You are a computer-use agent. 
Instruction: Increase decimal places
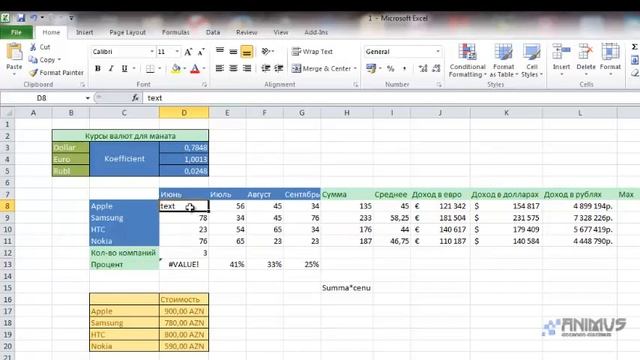tap(423, 69)
